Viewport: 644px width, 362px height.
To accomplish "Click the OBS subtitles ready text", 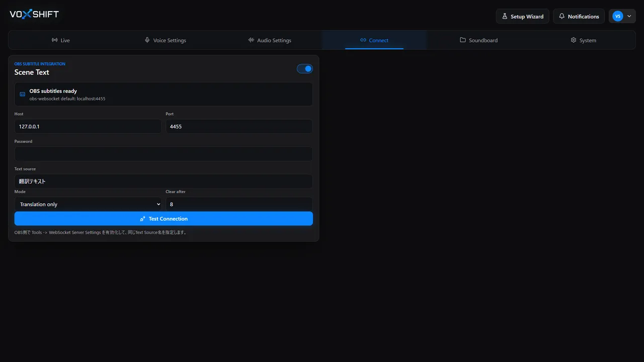I will [53, 91].
